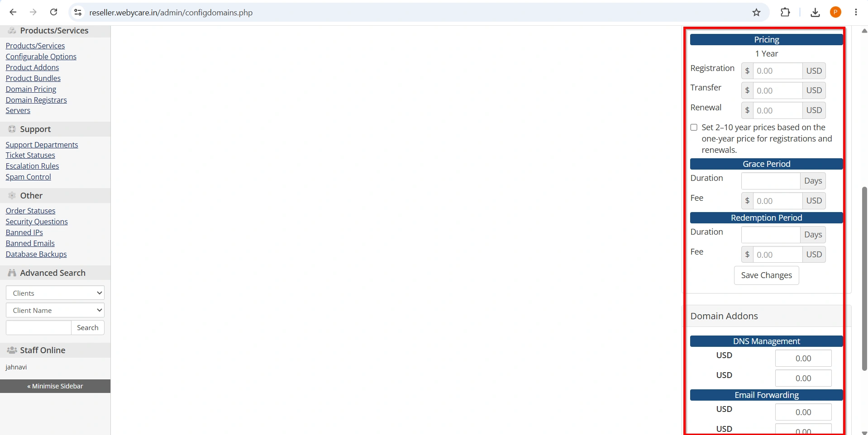Click the browser address bar URL
Image resolution: width=868 pixels, height=435 pixels.
pyautogui.click(x=171, y=13)
